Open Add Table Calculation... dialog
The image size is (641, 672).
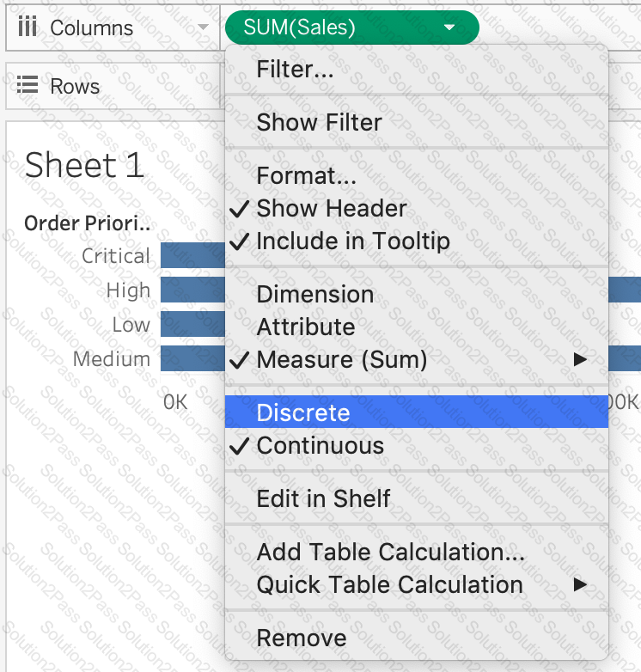(x=390, y=553)
